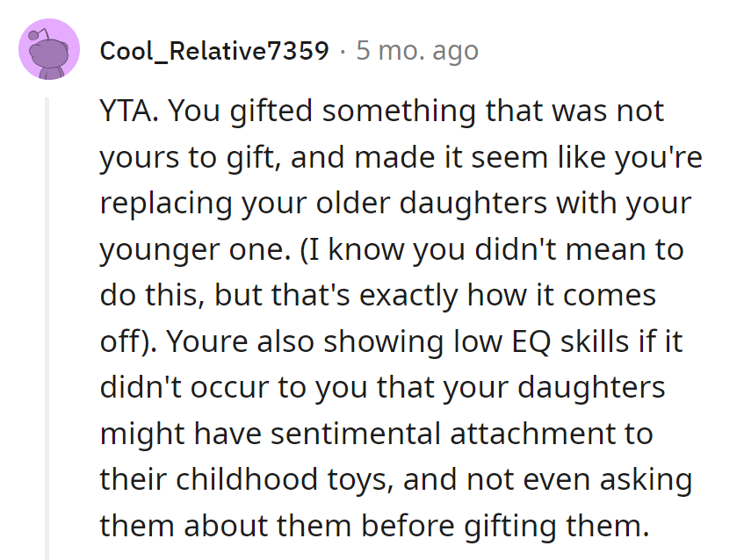This screenshot has height=560, width=744.
Task: Click the word "YTA" starting the comment
Action: click(128, 111)
